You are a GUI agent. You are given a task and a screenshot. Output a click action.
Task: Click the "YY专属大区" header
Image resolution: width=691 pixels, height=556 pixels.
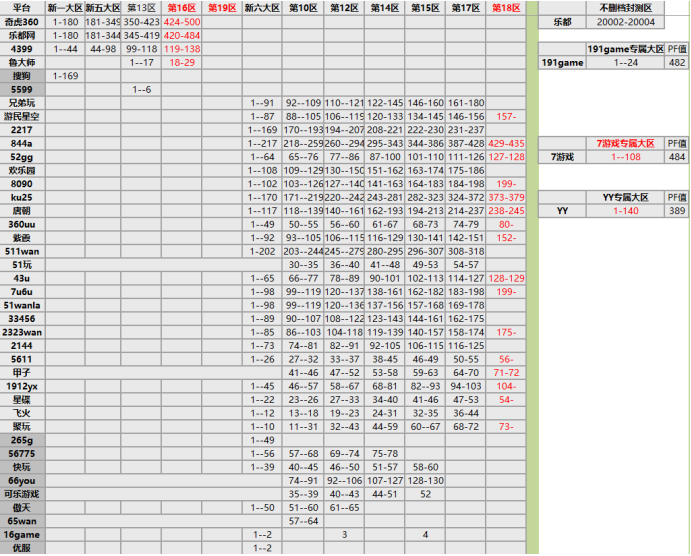pos(625,197)
